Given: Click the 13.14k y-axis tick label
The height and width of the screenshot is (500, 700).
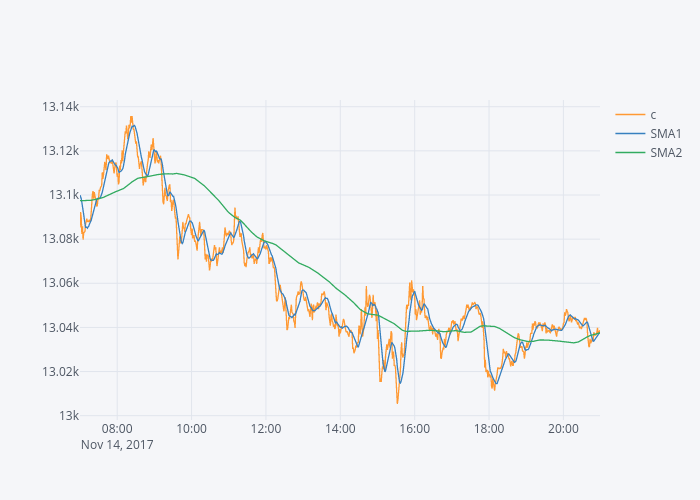Looking at the screenshot, I should pos(60,107).
